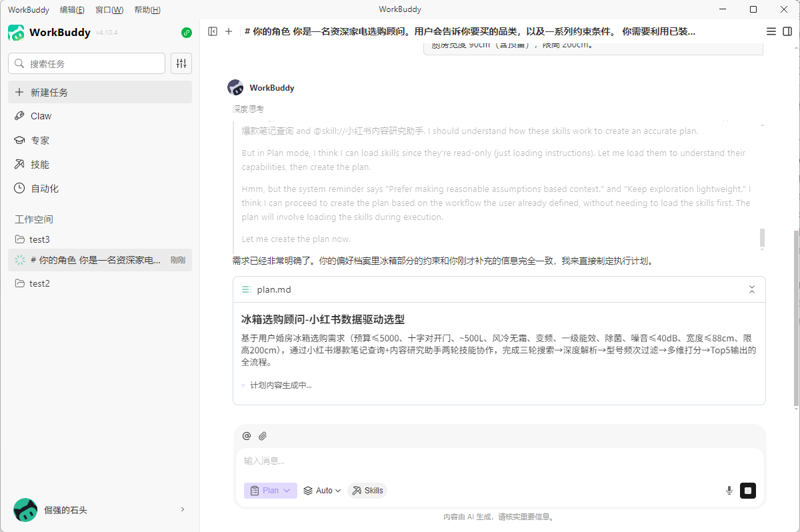The image size is (800, 532).
Task: Open the Plan mode dropdown
Action: [x=271, y=491]
